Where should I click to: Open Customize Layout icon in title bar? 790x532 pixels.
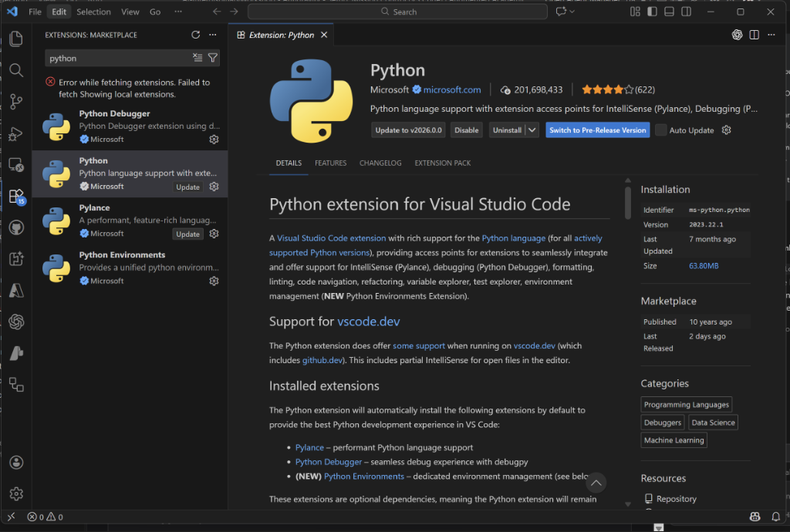tap(635, 12)
